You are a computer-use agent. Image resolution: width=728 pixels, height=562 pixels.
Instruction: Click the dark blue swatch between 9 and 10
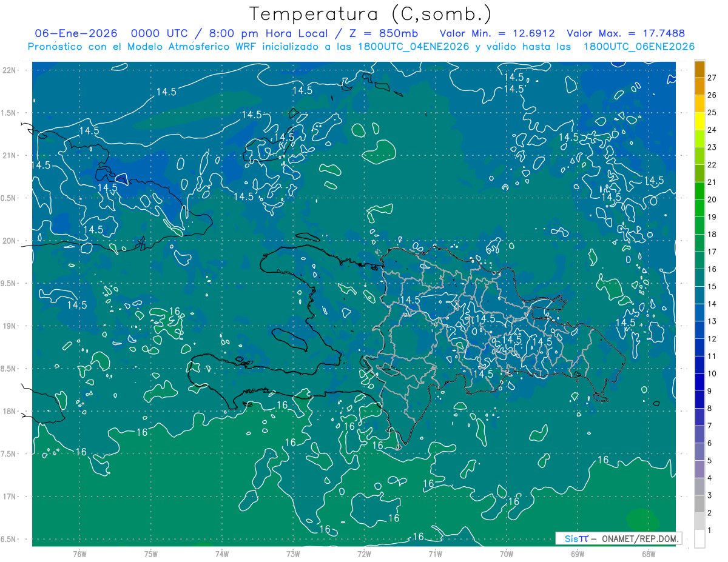(699, 382)
